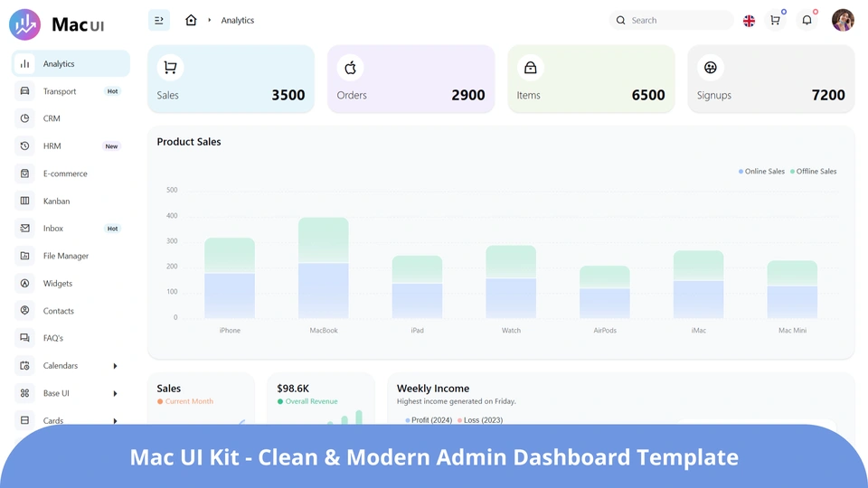
Task: Click the Signups value 7200
Action: (x=828, y=95)
